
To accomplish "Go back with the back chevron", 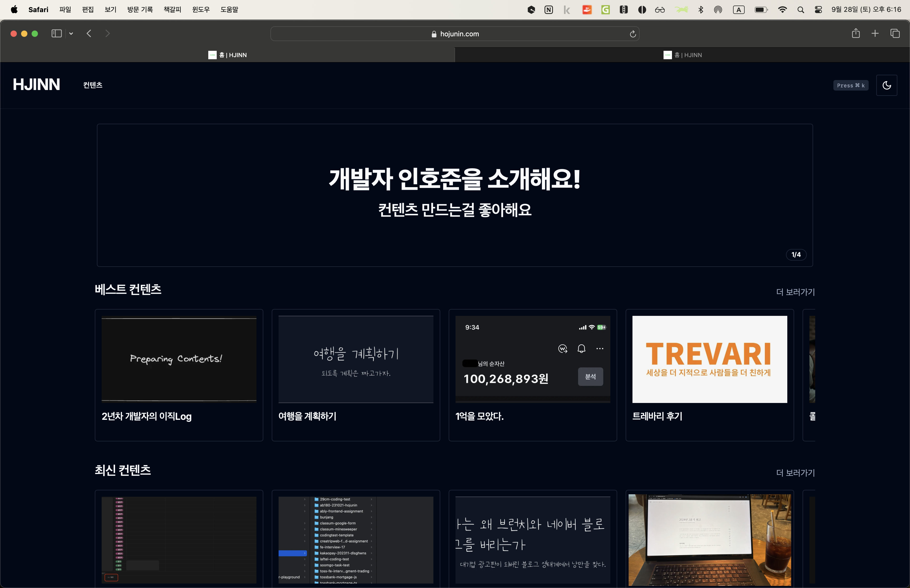I will point(89,34).
